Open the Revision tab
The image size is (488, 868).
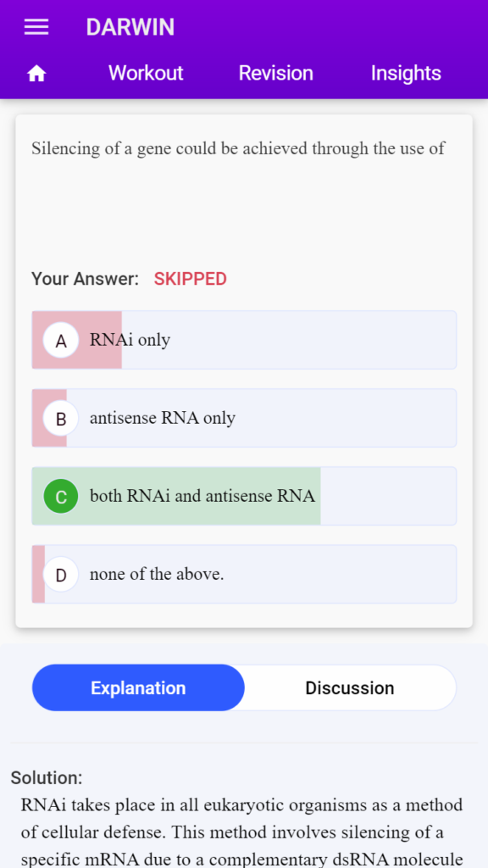(x=275, y=73)
